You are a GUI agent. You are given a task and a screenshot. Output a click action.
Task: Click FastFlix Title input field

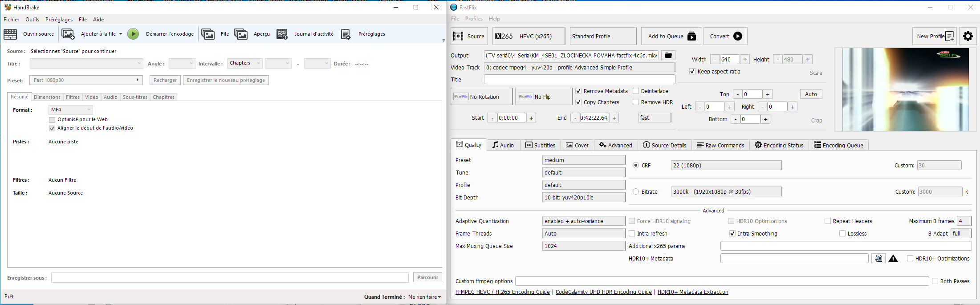(x=579, y=79)
